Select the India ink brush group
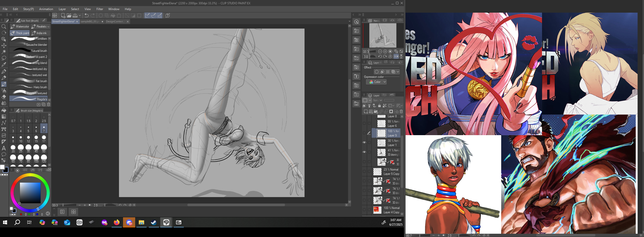 [x=41, y=33]
